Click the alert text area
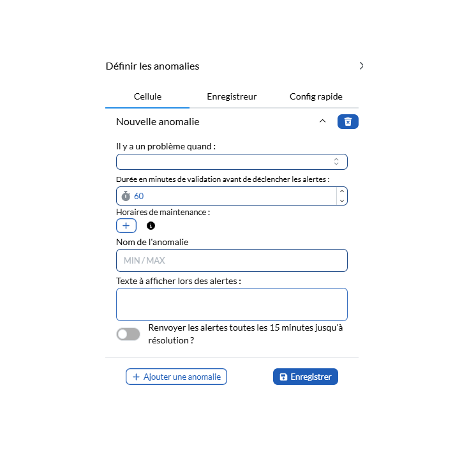This screenshot has height=450, width=476. coord(232,304)
